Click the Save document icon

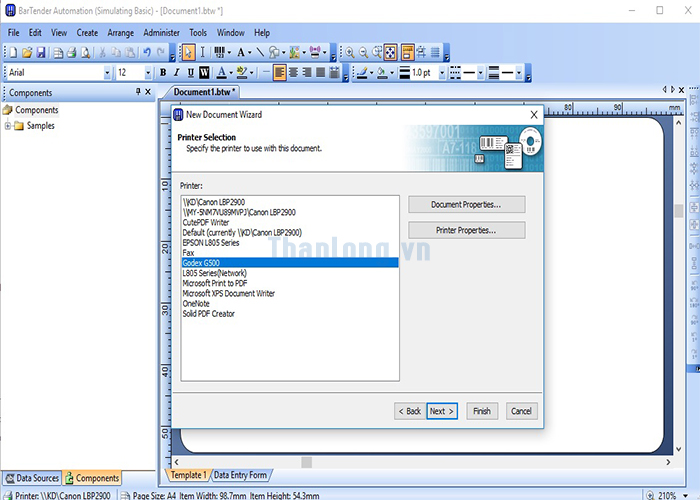(x=42, y=52)
